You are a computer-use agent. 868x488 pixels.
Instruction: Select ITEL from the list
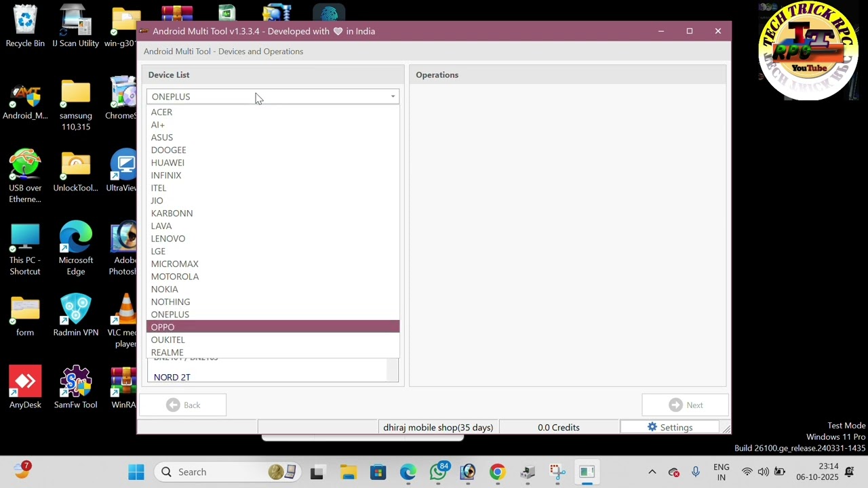[x=273, y=188]
